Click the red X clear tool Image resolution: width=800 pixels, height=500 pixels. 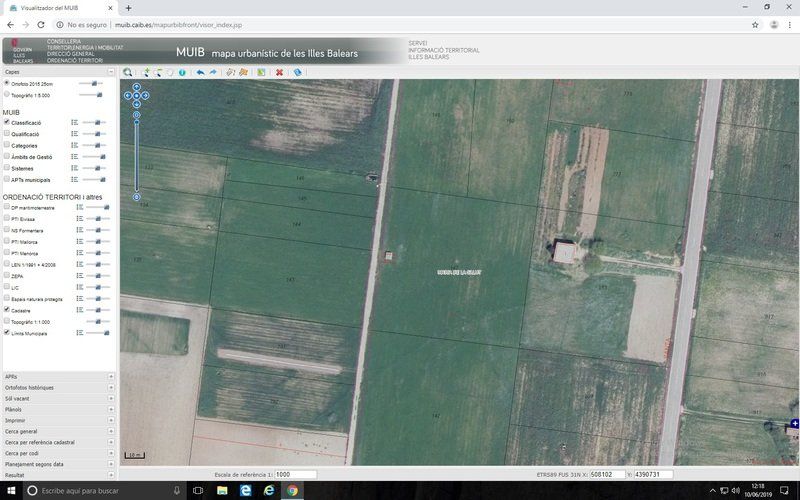tap(279, 72)
